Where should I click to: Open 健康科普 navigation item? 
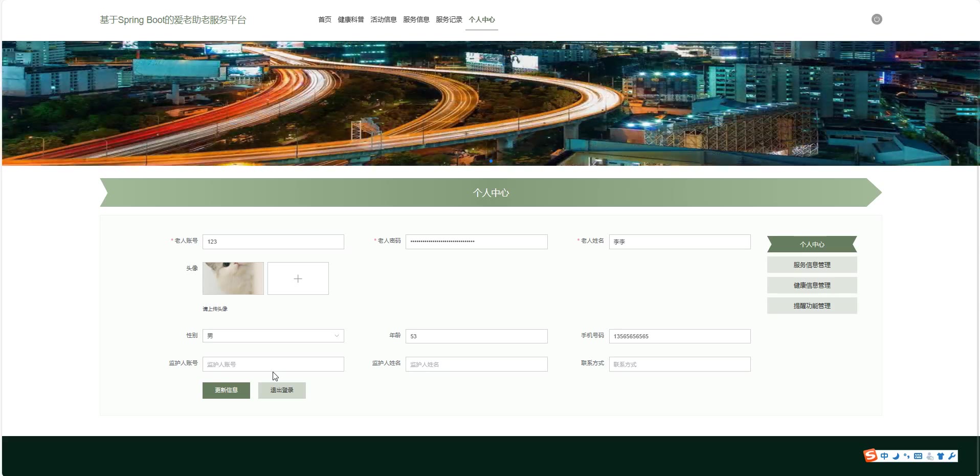click(351, 19)
